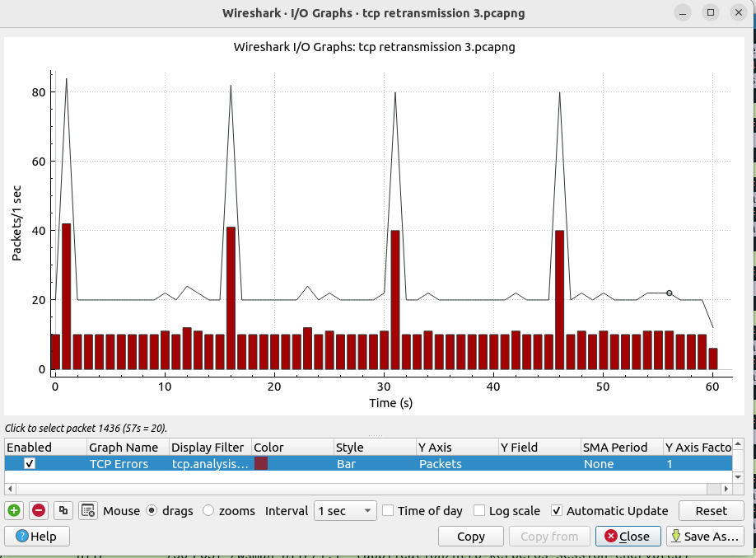This screenshot has width=756, height=558.
Task: Clear all graphs icon button
Action: point(88,511)
